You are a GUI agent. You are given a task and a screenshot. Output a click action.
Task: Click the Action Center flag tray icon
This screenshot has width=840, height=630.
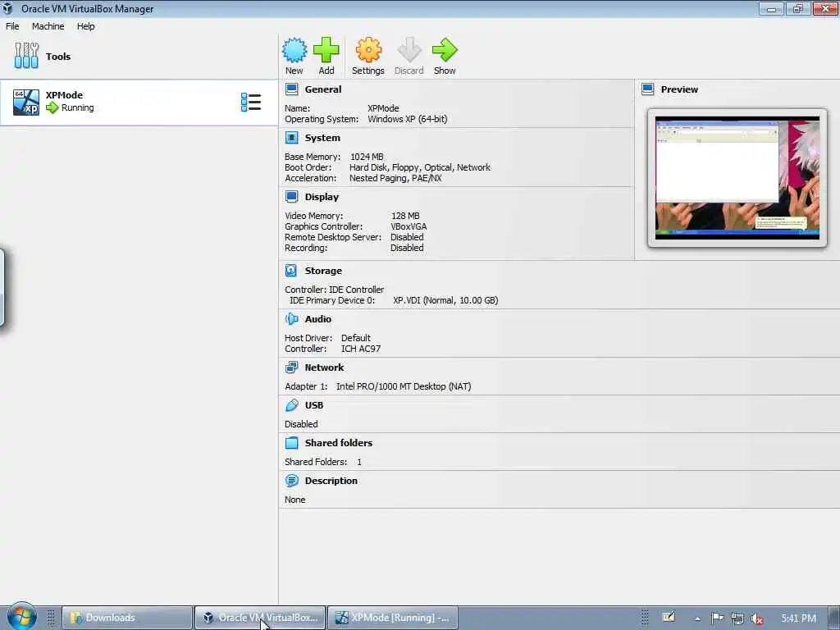pos(717,619)
